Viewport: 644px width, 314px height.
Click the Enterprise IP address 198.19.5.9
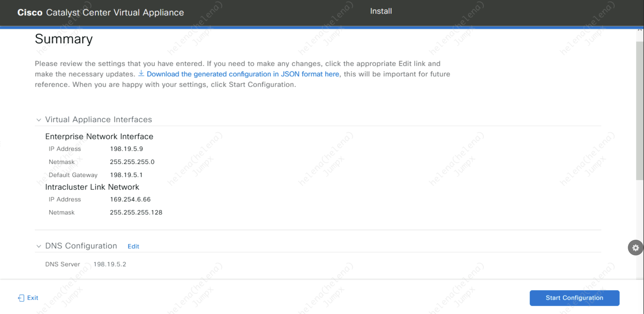126,149
